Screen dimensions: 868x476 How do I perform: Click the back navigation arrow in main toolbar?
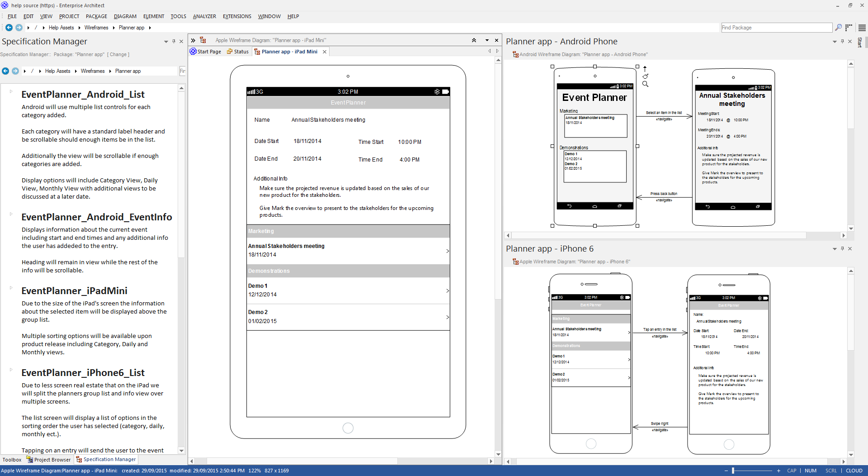pos(9,28)
